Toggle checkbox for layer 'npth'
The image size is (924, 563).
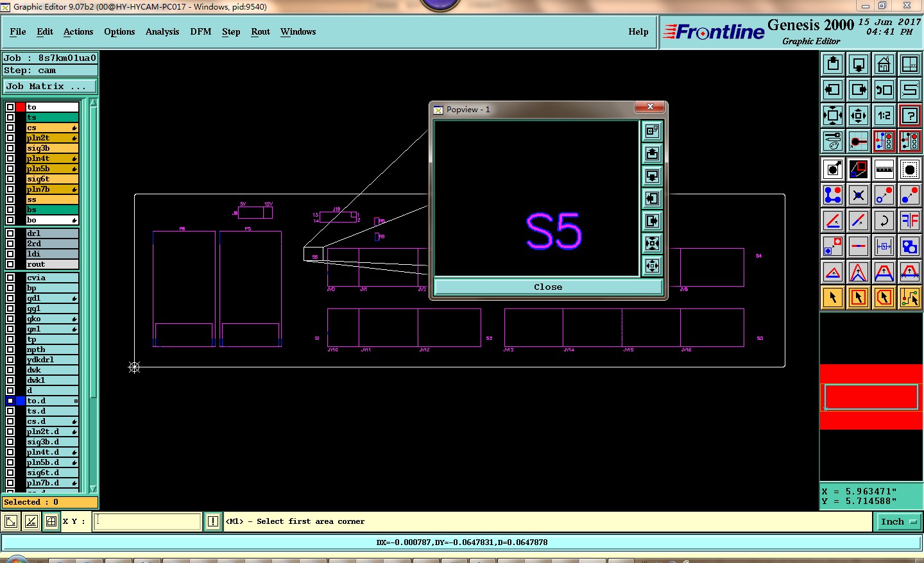pyautogui.click(x=10, y=349)
